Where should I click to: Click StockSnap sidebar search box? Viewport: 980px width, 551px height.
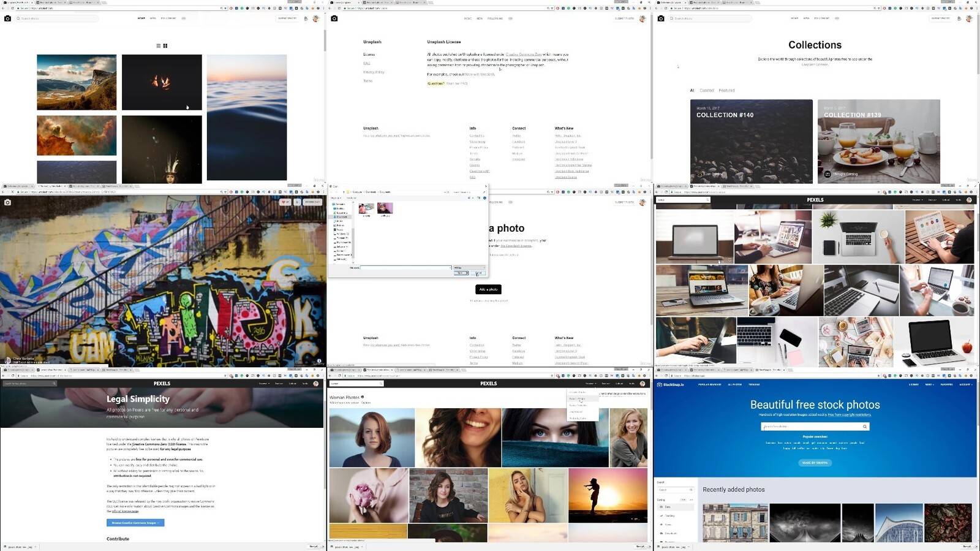676,490
